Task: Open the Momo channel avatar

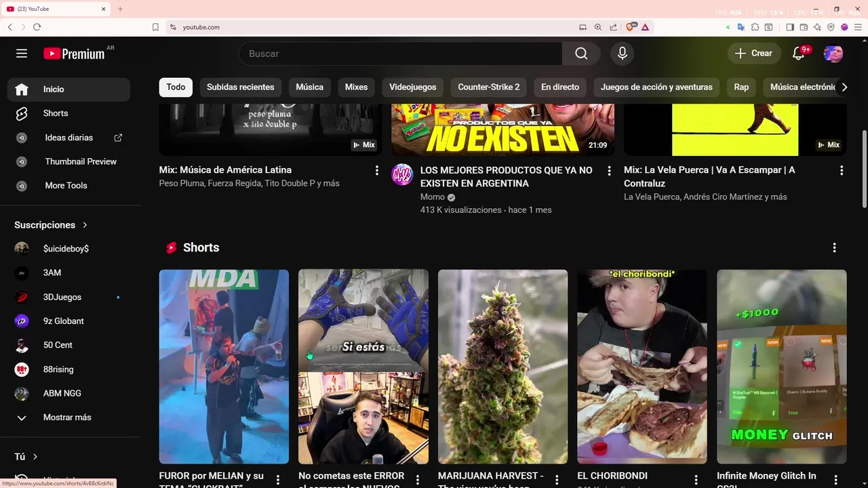Action: point(402,175)
